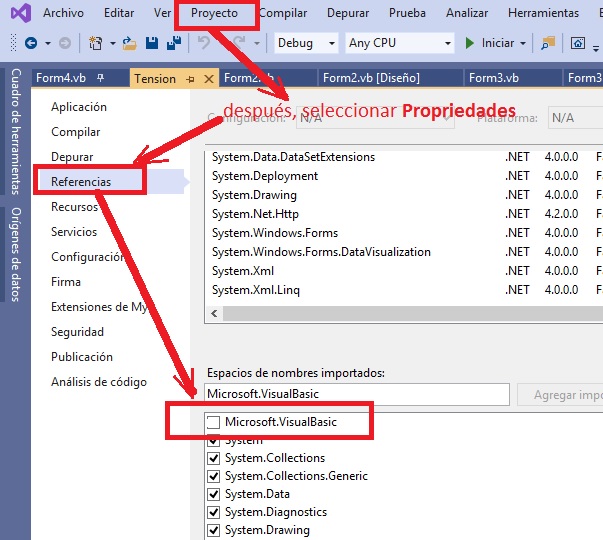Click the Visual Studio logo icon

tap(20, 13)
